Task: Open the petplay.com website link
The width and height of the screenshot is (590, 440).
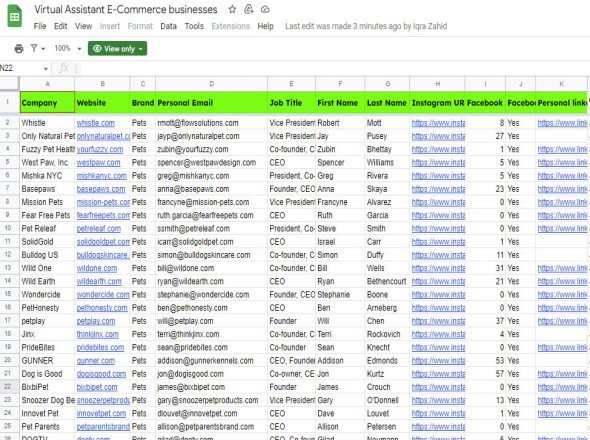Action: click(96, 321)
